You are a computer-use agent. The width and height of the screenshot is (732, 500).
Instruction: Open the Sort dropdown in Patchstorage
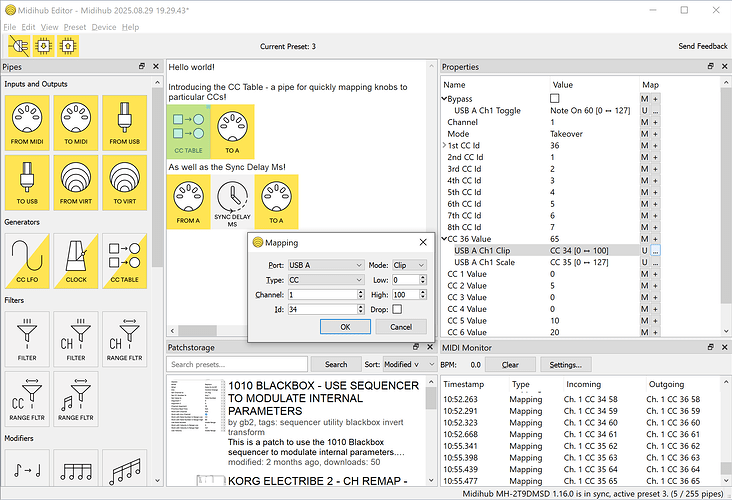pyautogui.click(x=409, y=365)
